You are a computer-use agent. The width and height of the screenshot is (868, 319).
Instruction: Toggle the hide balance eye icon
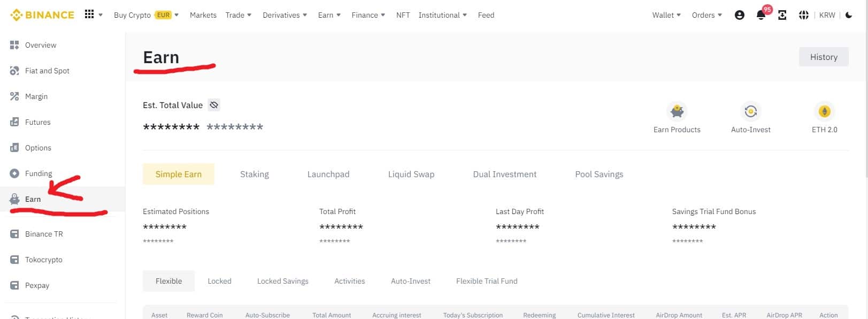tap(214, 105)
